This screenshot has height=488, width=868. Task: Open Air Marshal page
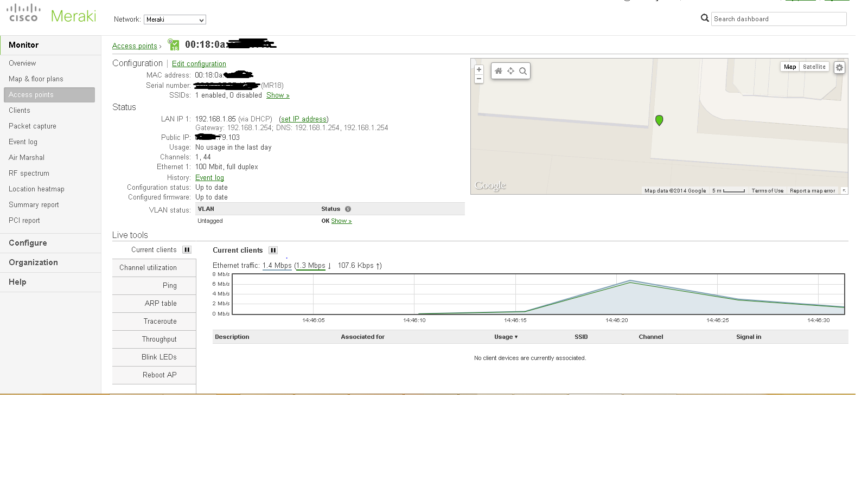[x=27, y=158]
